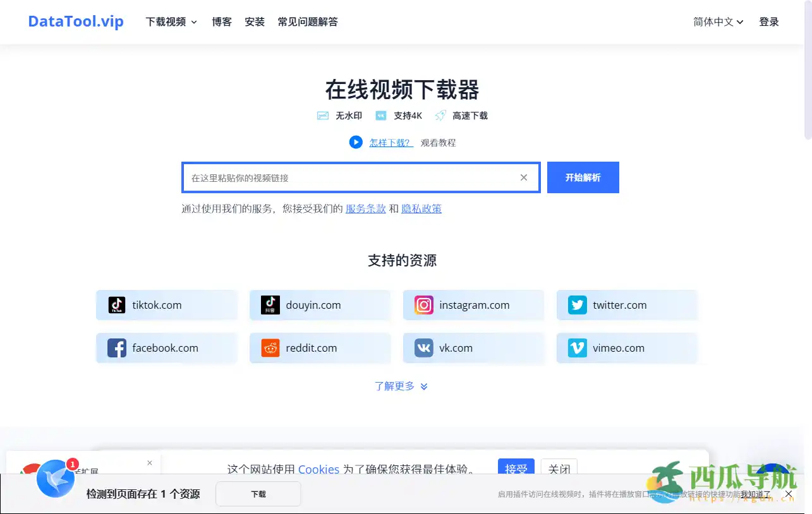Go to the 博客 menu item
This screenshot has width=812, height=514.
click(222, 22)
